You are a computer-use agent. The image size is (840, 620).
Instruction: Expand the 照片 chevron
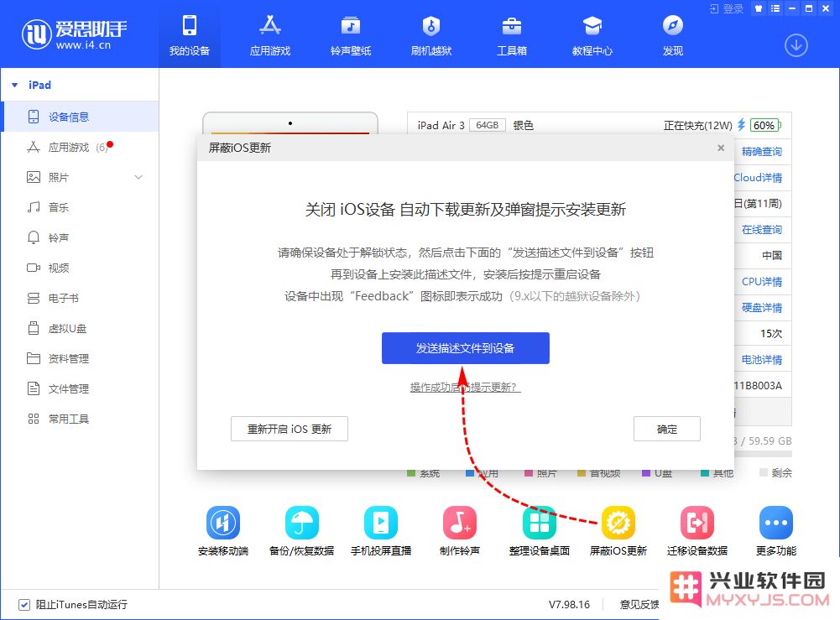coord(138,177)
